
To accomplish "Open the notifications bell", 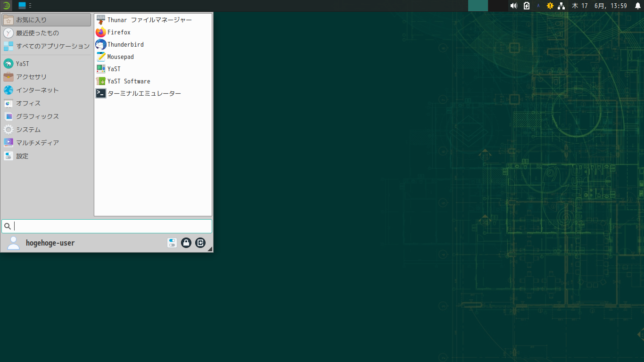I will (x=637, y=6).
